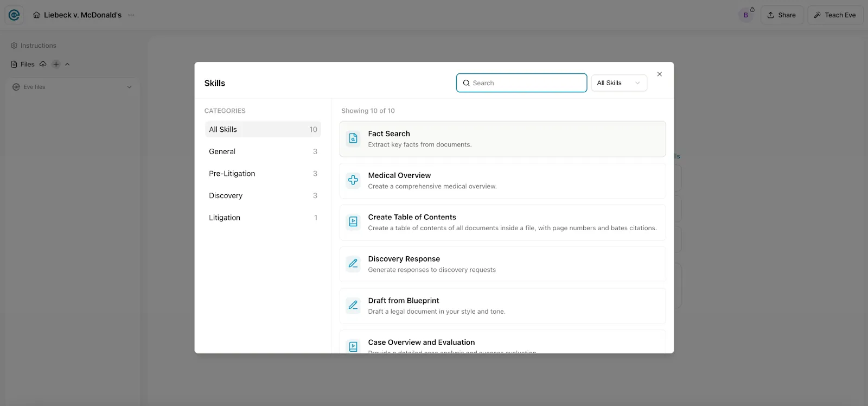Click the Draft from Blueprint pencil icon
868x406 pixels.
(353, 306)
